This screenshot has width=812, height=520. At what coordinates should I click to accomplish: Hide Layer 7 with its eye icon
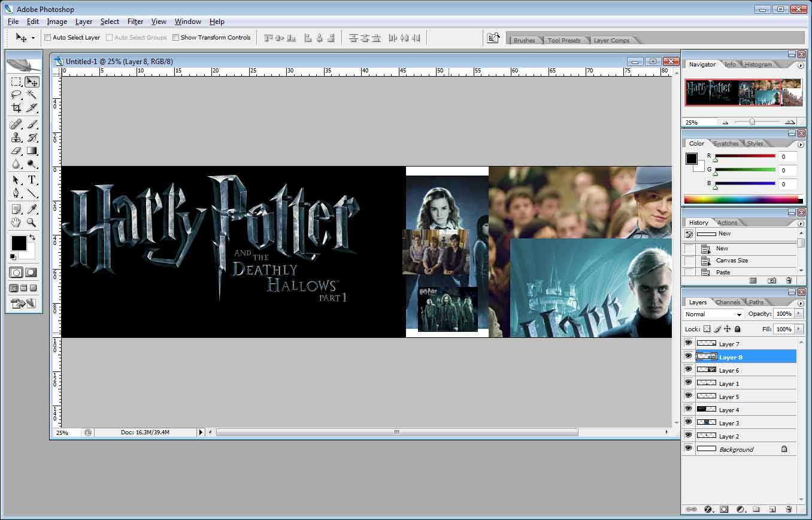coord(688,343)
